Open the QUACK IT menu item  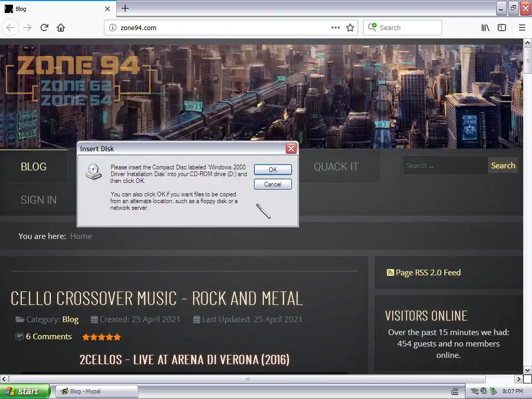tap(336, 167)
